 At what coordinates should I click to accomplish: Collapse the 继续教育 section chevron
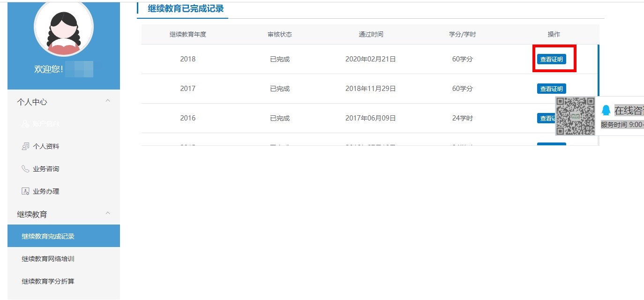coord(108,213)
